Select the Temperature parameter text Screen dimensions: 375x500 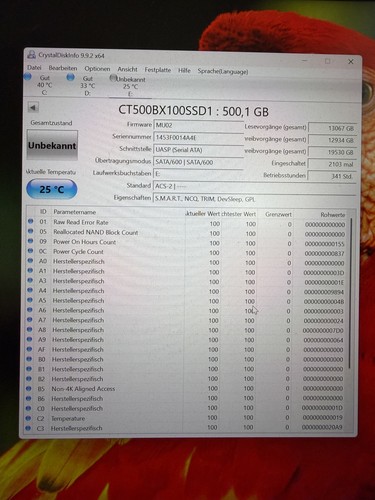coord(68,419)
